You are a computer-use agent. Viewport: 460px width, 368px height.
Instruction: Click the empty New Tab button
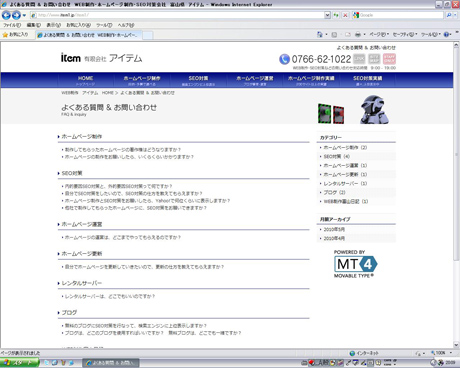click(x=148, y=35)
